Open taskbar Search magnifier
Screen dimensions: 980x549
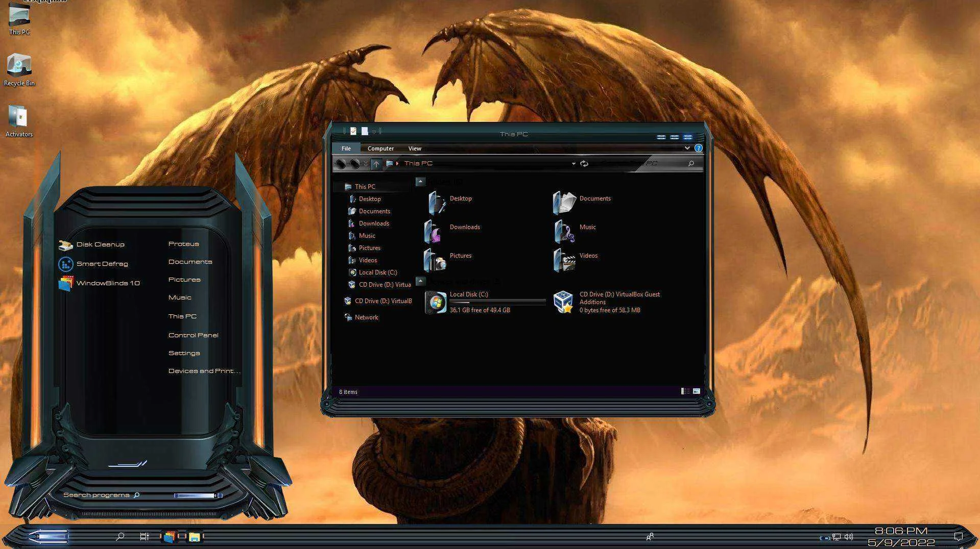click(120, 536)
